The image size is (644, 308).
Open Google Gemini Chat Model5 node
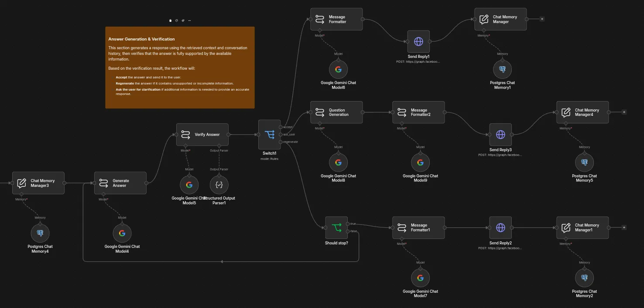tap(189, 185)
